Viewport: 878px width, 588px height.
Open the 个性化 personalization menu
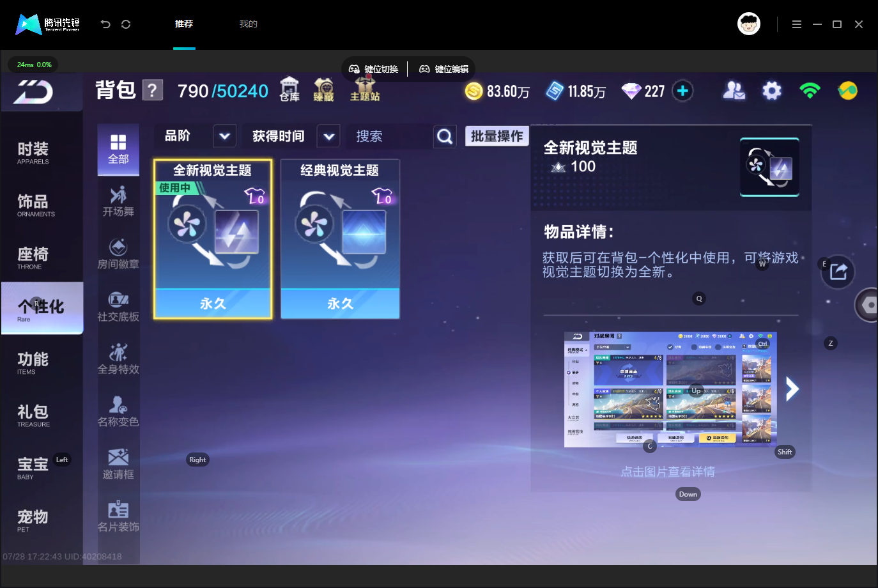42,308
